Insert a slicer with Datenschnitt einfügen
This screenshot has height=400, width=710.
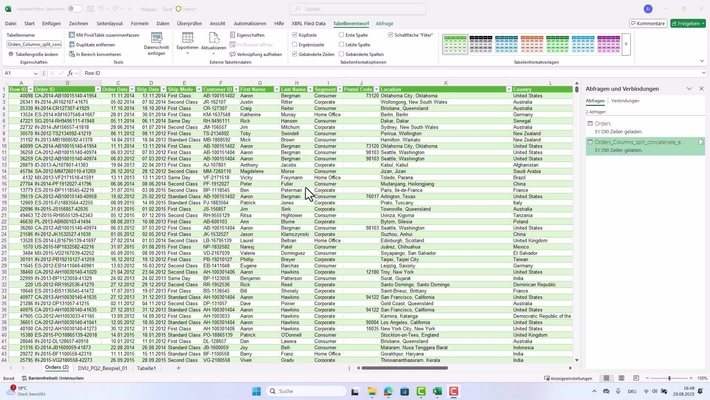pos(156,44)
